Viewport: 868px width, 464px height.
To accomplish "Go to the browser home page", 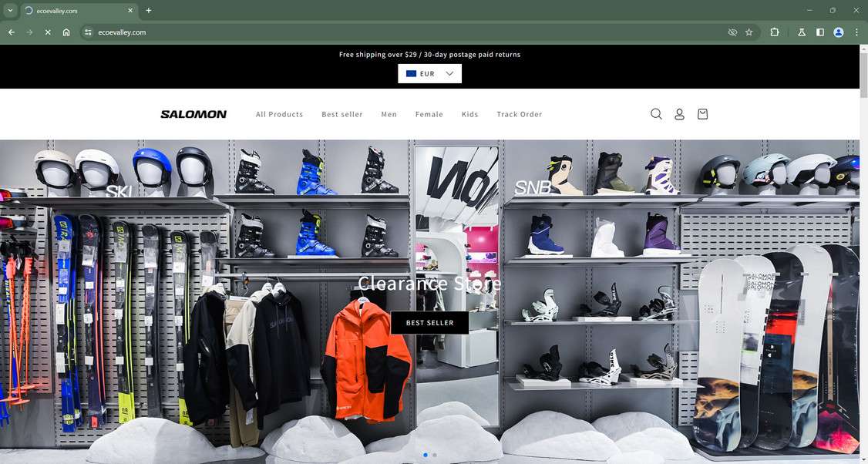I will coord(66,32).
